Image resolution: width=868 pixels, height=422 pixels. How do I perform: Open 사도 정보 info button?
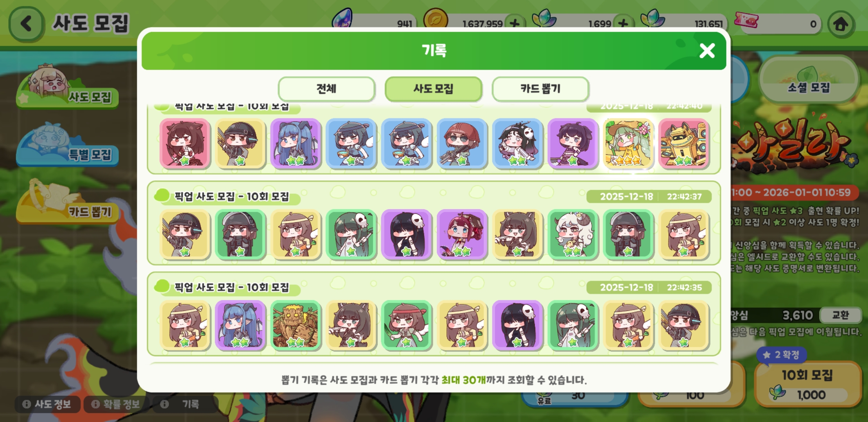pos(48,404)
